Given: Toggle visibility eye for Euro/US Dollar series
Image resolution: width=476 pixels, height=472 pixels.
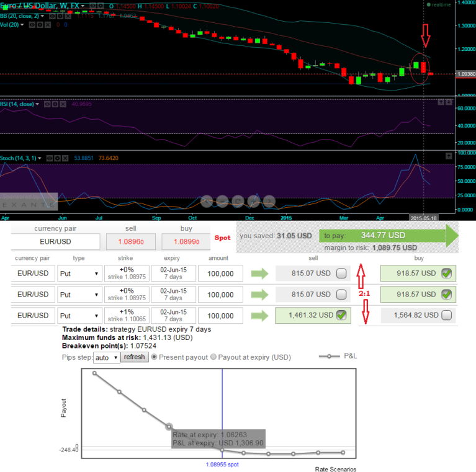Looking at the screenshot, I should click(92, 6).
